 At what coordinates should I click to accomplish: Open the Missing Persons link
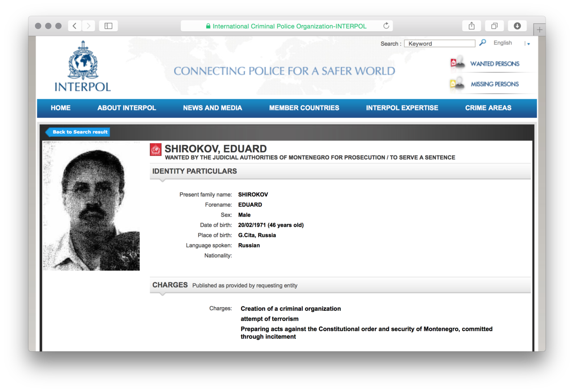[494, 84]
